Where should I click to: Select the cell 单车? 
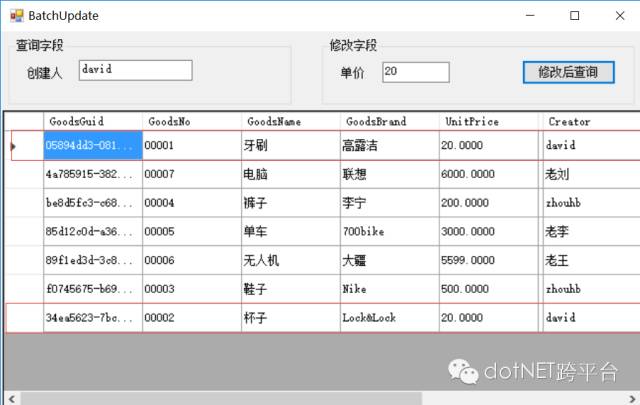[291, 231]
